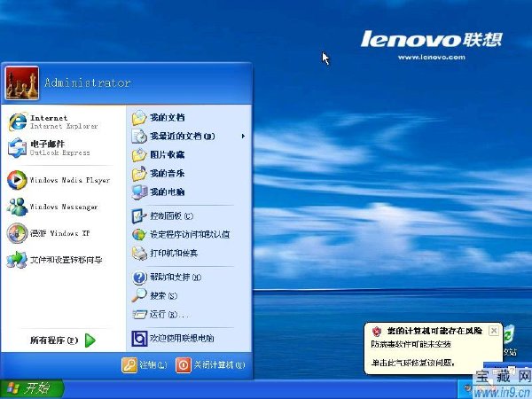Open the 设定程序访问和默认值 icon

139,235
